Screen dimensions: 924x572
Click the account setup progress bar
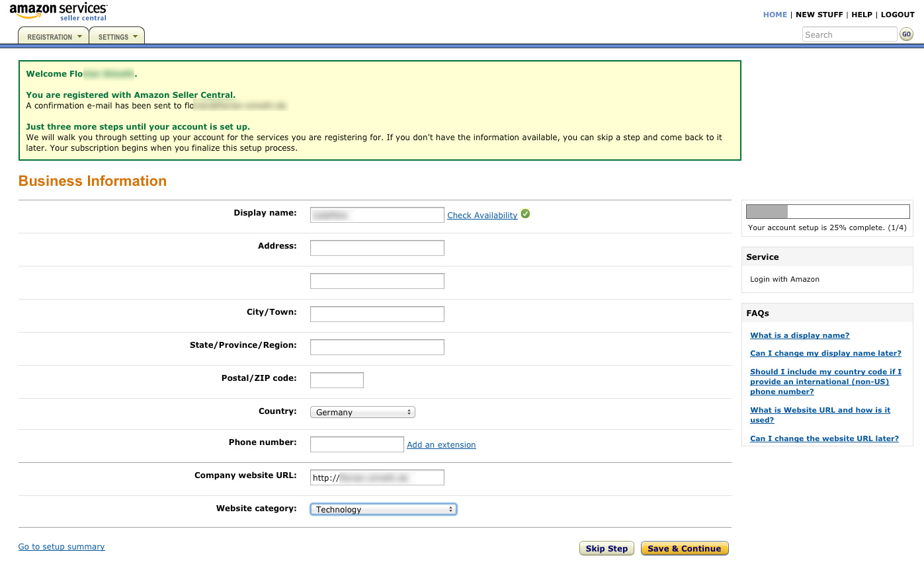[x=827, y=212]
